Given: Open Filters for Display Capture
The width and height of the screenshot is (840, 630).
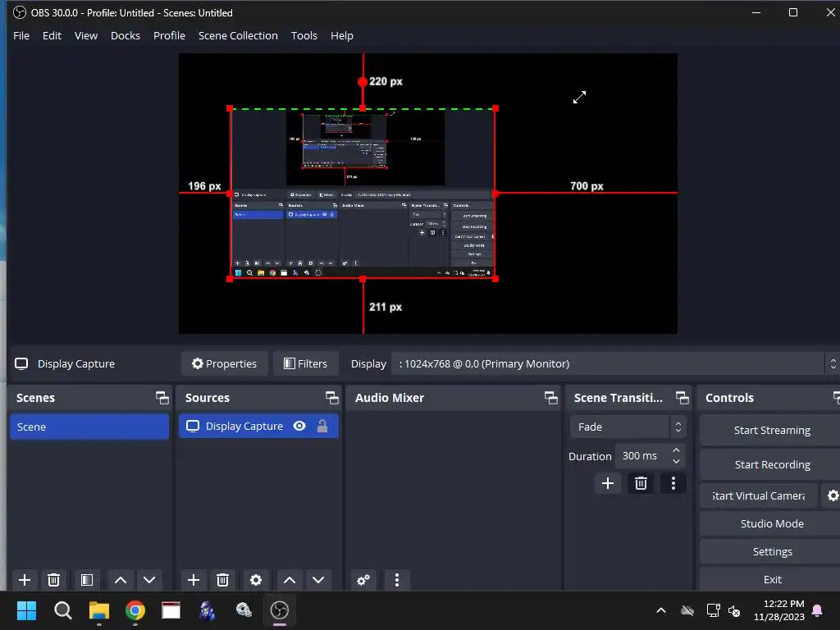Looking at the screenshot, I should (305, 363).
